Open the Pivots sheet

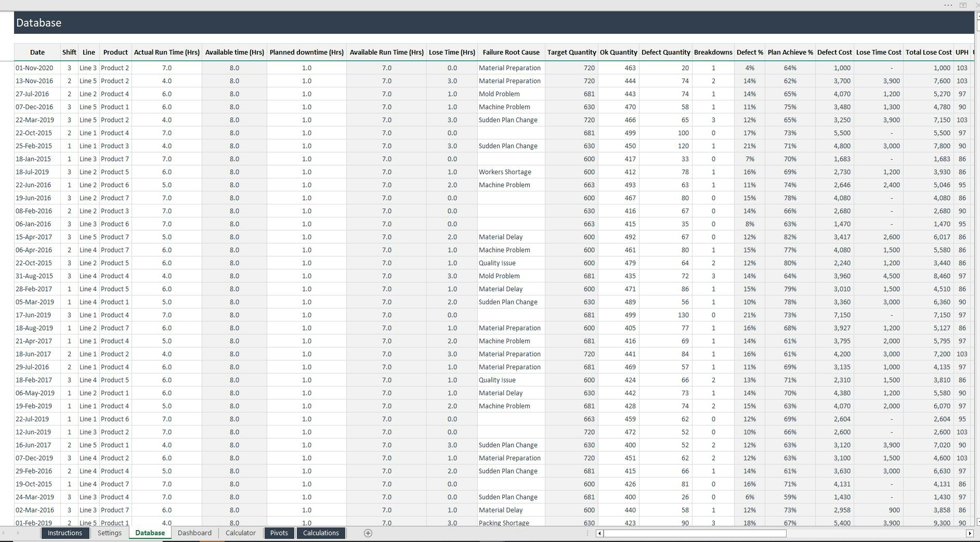[x=279, y=533]
